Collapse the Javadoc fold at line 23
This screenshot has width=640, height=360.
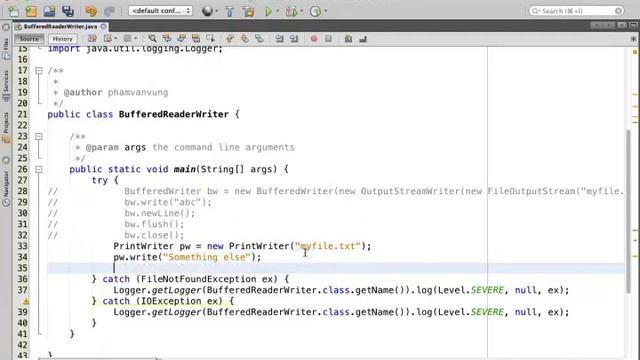tap(39, 136)
